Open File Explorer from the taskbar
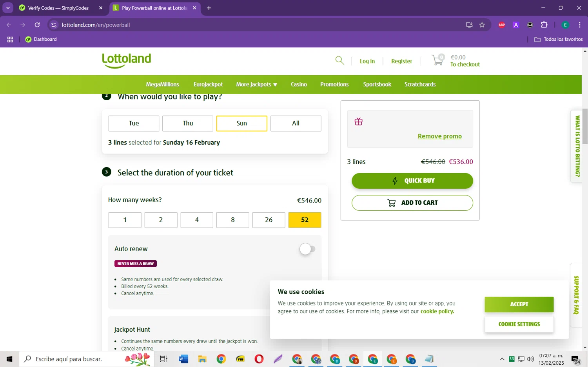Viewport: 588px width, 367px height. coord(202,359)
